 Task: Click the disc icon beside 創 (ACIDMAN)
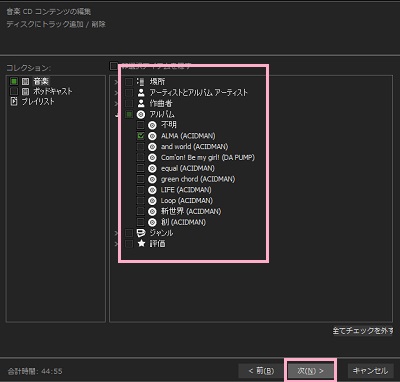(x=152, y=222)
